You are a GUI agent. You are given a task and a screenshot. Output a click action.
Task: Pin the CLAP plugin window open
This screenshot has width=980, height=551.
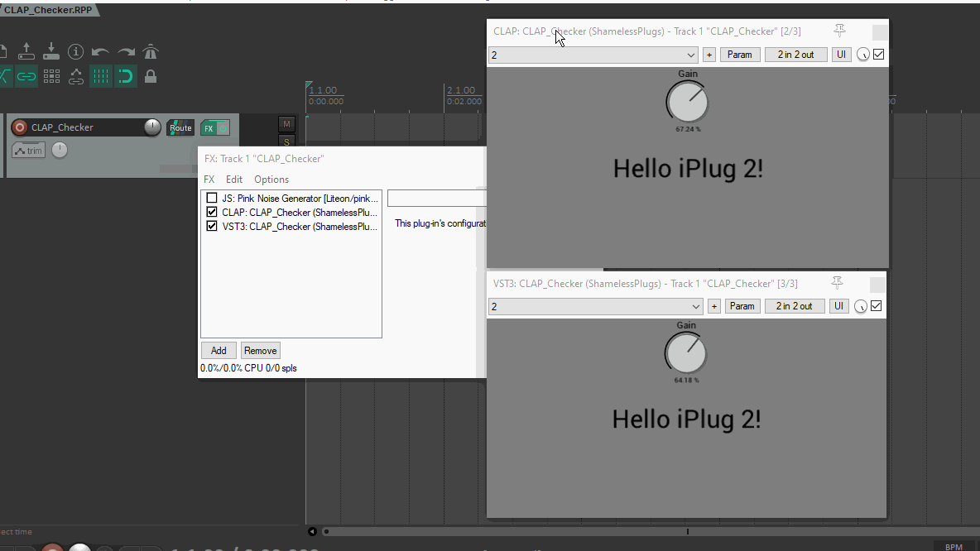point(839,31)
